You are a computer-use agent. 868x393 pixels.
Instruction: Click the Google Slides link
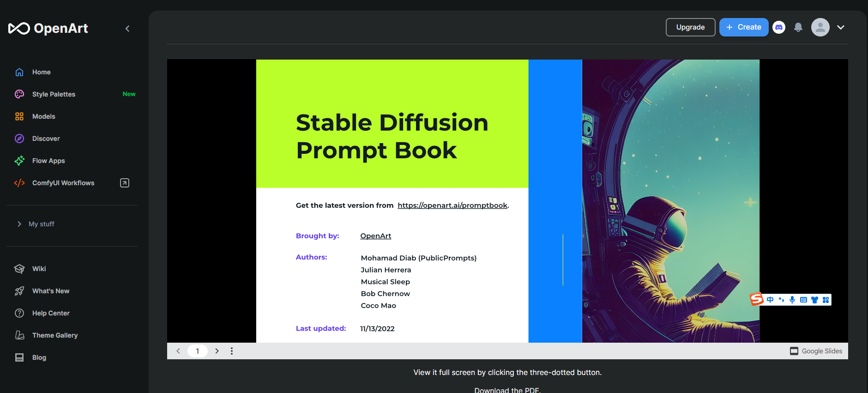[816, 351]
